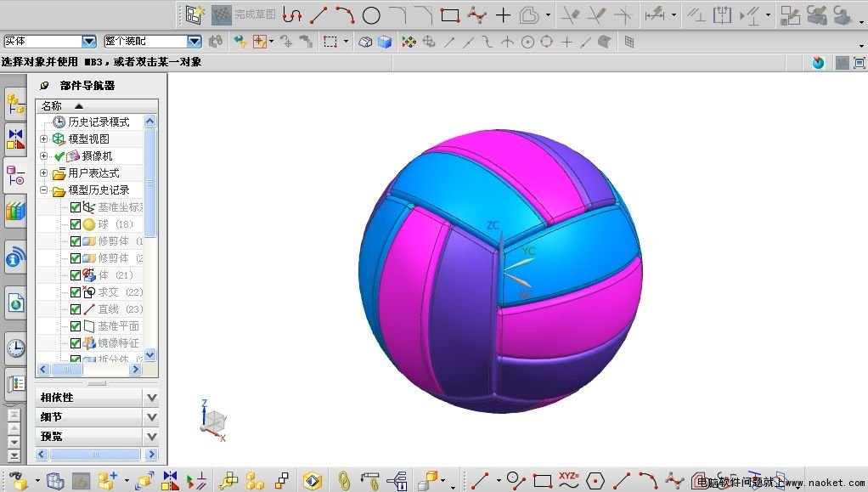This screenshot has height=492, width=868.
Task: Select the Quick Extend tool
Action: click(x=596, y=15)
